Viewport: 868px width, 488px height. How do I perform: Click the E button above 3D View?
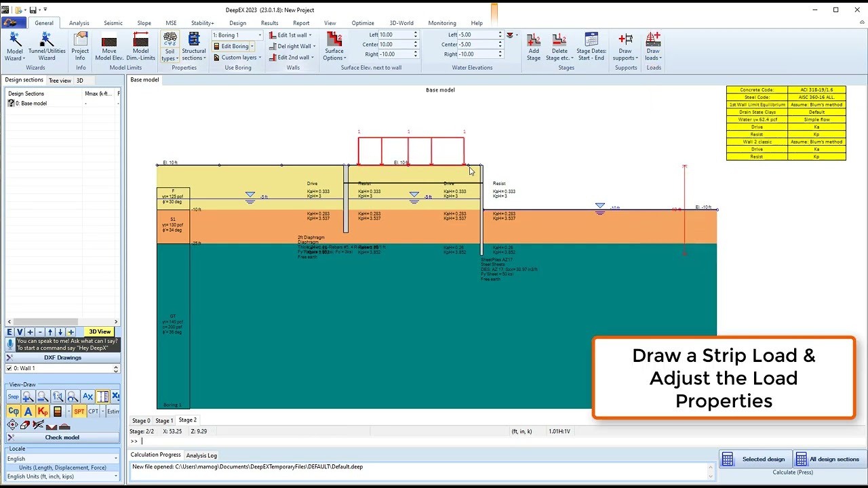pyautogui.click(x=9, y=332)
